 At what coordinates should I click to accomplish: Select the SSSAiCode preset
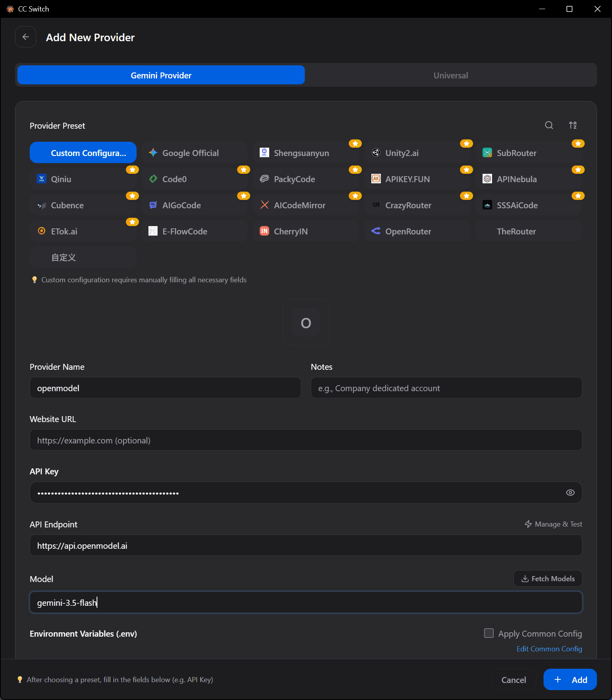click(x=529, y=205)
